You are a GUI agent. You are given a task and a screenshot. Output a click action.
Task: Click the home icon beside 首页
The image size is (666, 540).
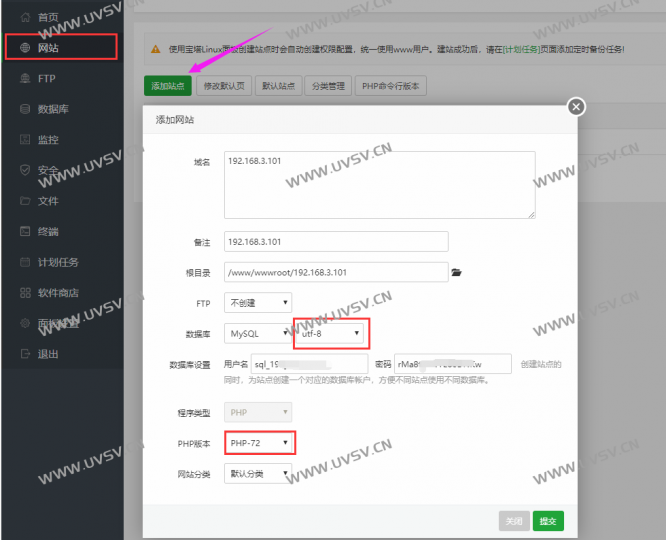tap(25, 17)
